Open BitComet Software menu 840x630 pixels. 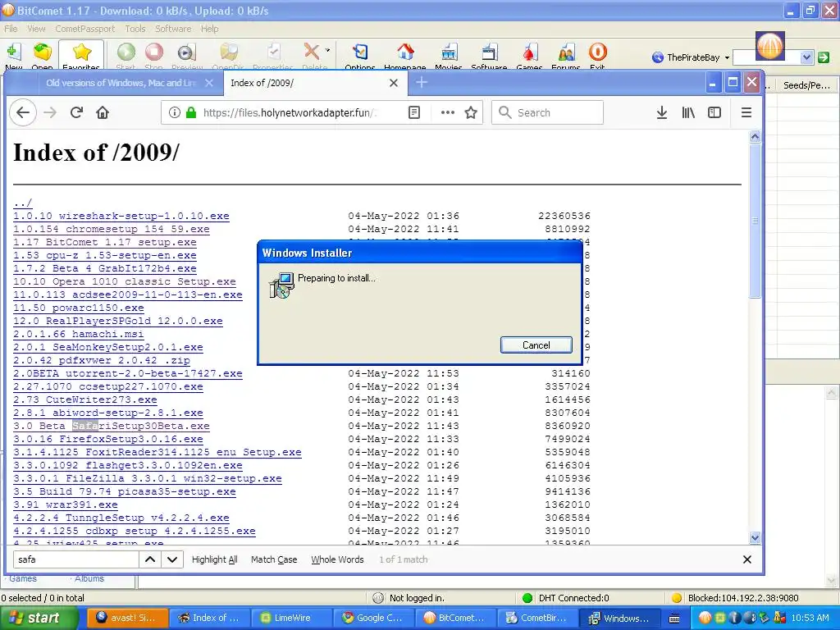tap(172, 29)
